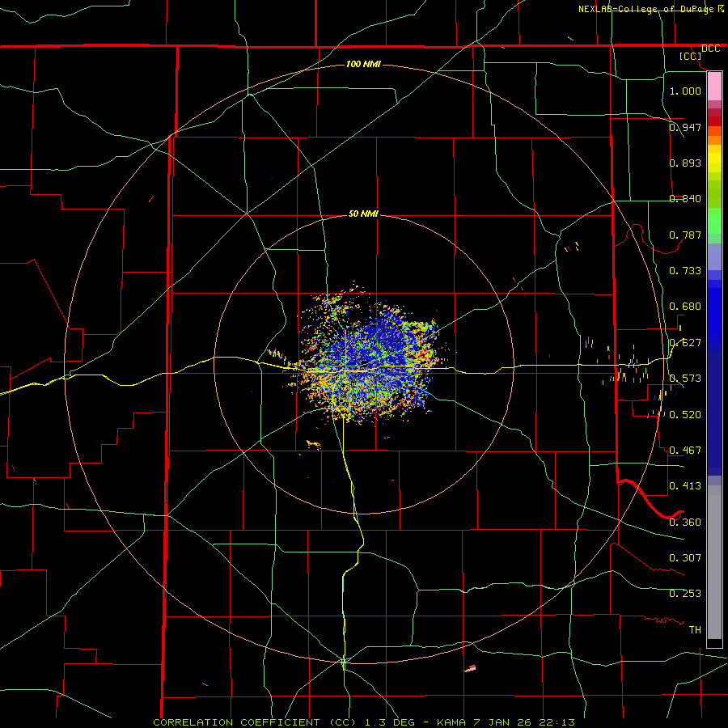Click the 0.413 legend value

click(x=685, y=485)
